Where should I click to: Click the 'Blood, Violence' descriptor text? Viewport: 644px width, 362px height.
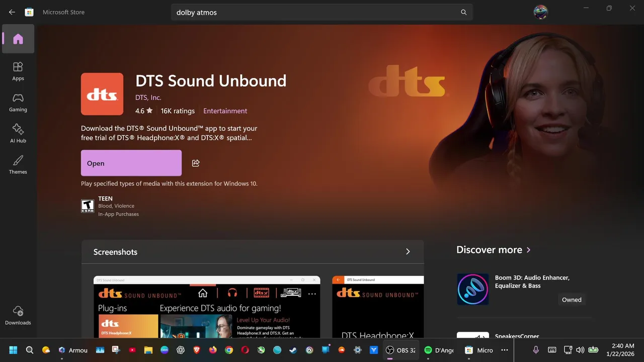[116, 206]
